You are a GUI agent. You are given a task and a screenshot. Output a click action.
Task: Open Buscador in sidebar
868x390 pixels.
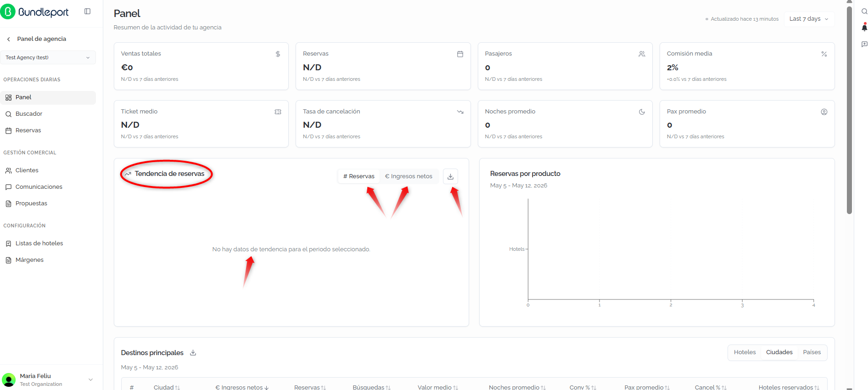pyautogui.click(x=48, y=114)
